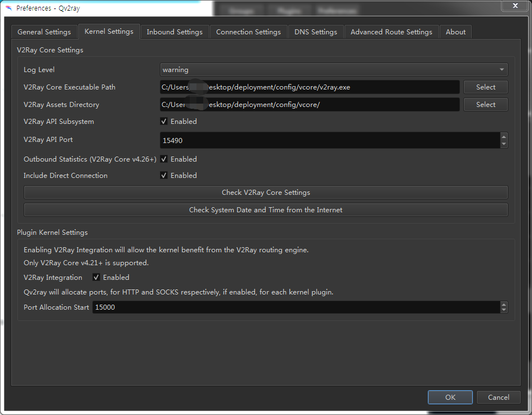Switch to the Inbound Settings tab
This screenshot has height=415, width=532.
(x=175, y=32)
